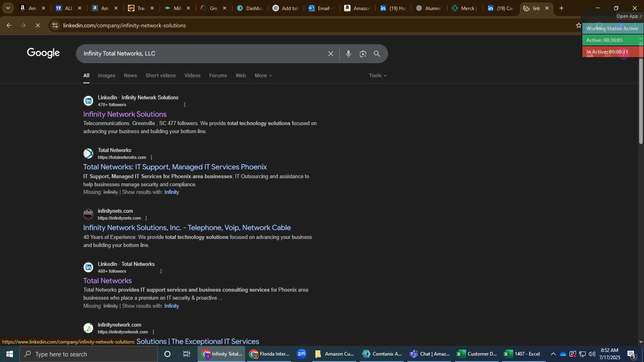The image size is (644, 362).
Task: Open options menu beside LinkedIn Total Networks result
Action: tap(161, 271)
